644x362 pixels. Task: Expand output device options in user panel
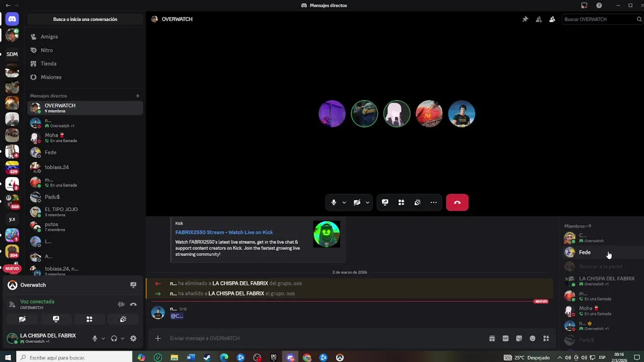click(122, 338)
